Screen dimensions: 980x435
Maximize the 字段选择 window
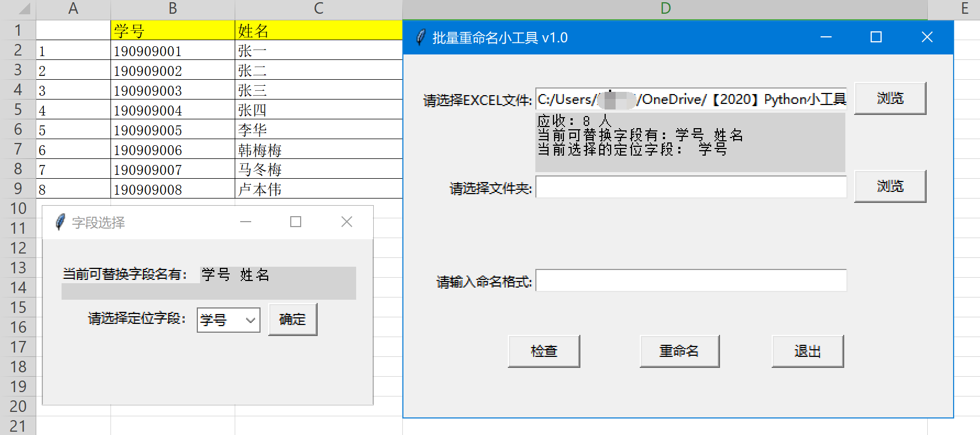(296, 222)
